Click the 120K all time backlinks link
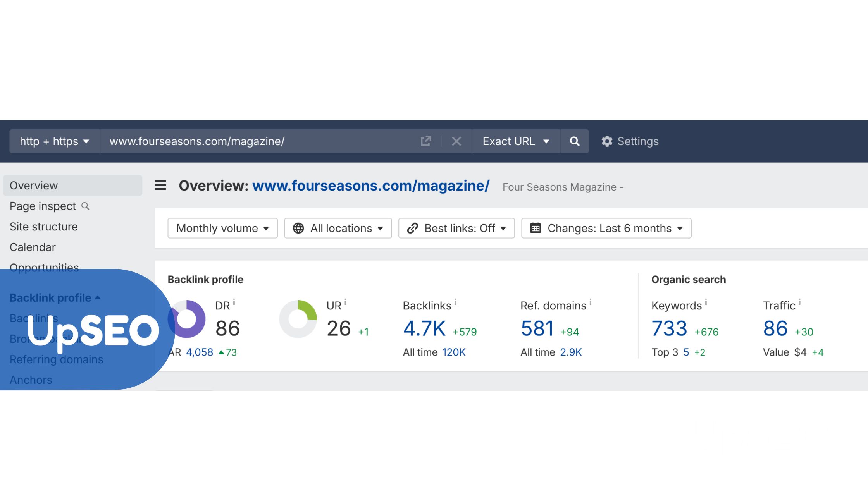868x488 pixels. (454, 352)
